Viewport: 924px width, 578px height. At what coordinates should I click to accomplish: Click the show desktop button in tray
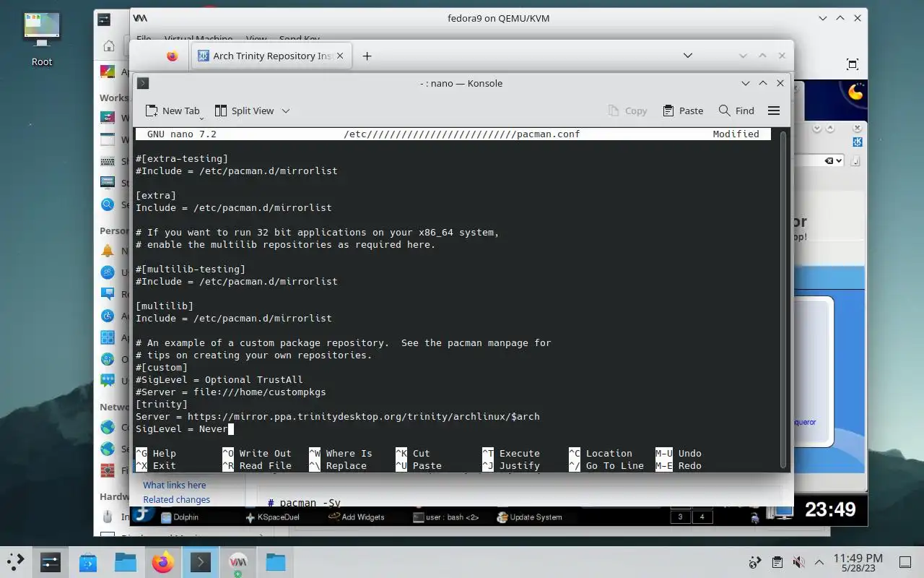[905, 562]
